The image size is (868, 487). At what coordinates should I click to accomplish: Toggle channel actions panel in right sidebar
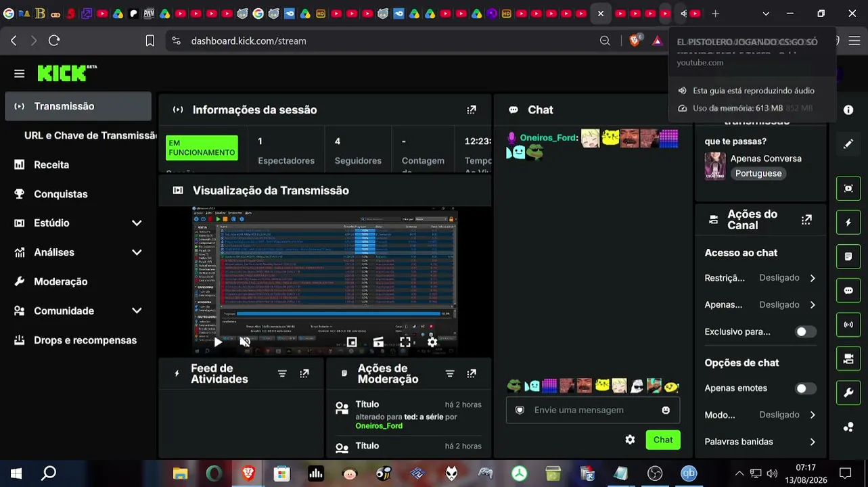(848, 358)
